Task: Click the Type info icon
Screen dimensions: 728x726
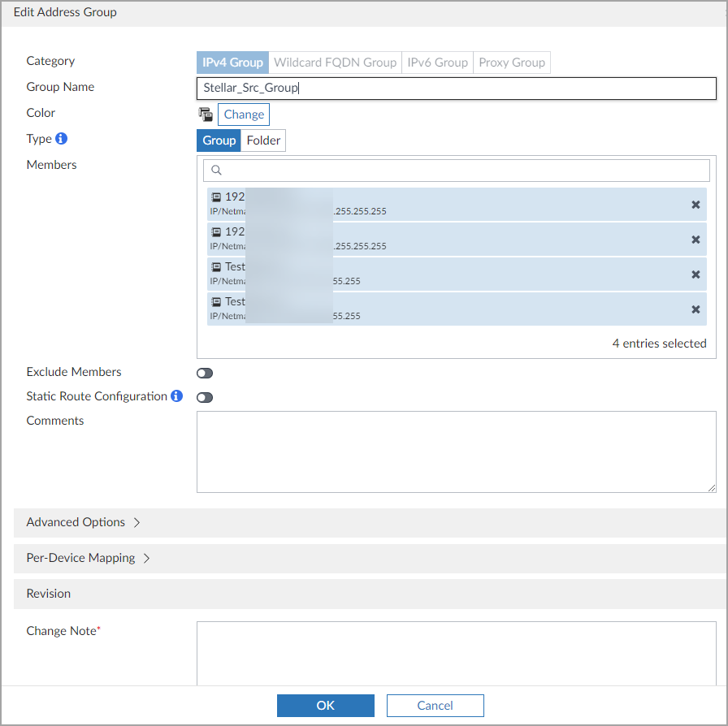Action: click(x=61, y=139)
